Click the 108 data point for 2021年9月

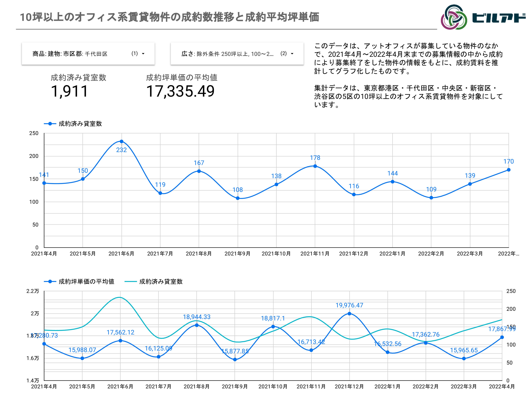coord(238,198)
